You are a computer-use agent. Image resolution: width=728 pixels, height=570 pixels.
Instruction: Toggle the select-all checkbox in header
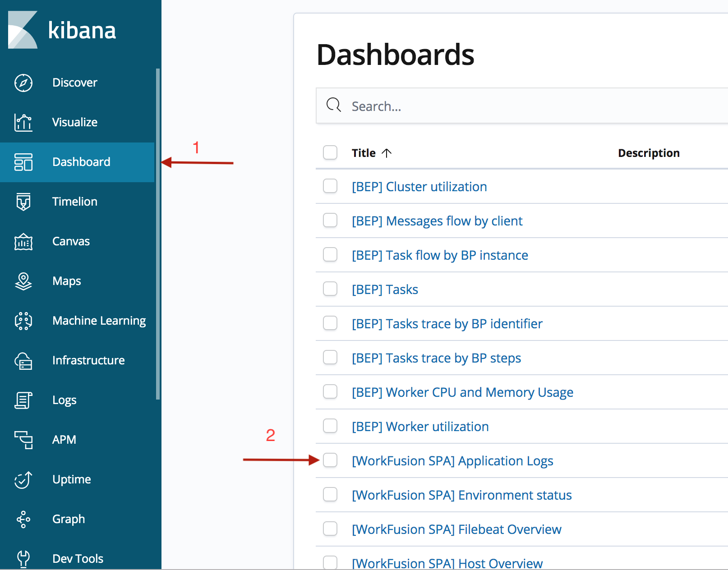click(x=330, y=152)
